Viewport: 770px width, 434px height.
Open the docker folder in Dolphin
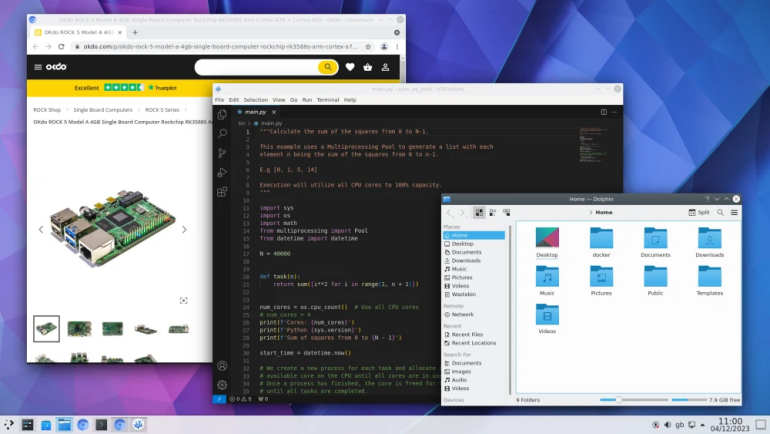pyautogui.click(x=601, y=242)
